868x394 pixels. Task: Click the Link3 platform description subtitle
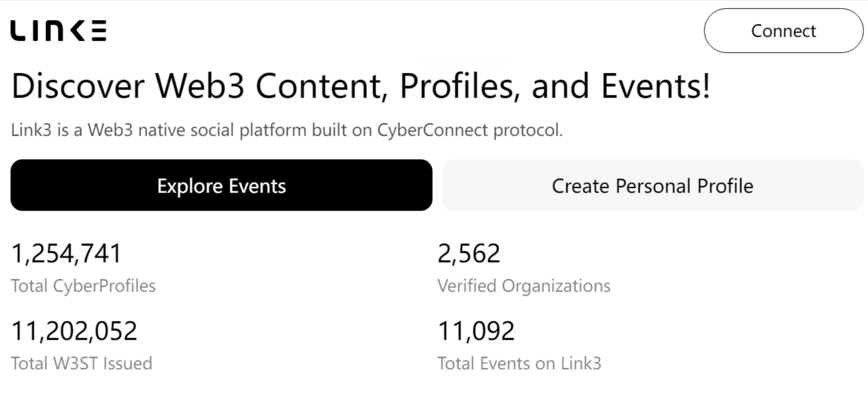(287, 130)
